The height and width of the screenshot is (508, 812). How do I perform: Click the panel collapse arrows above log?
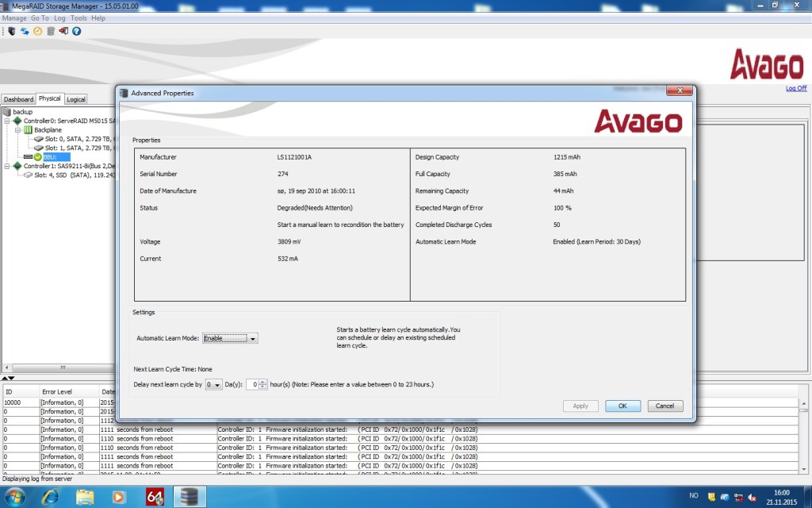tap(7, 378)
